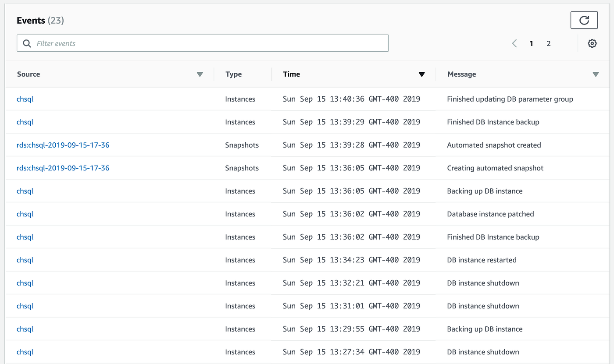
Task: Click the previous page chevron
Action: tap(514, 43)
